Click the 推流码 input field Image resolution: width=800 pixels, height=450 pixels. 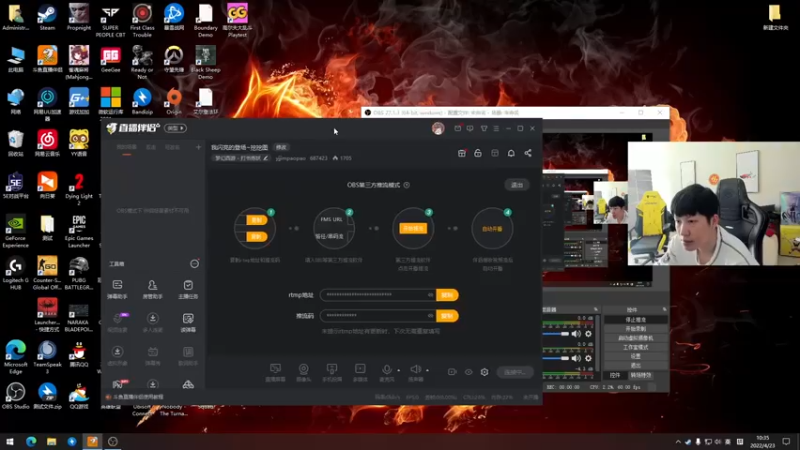coord(378,316)
